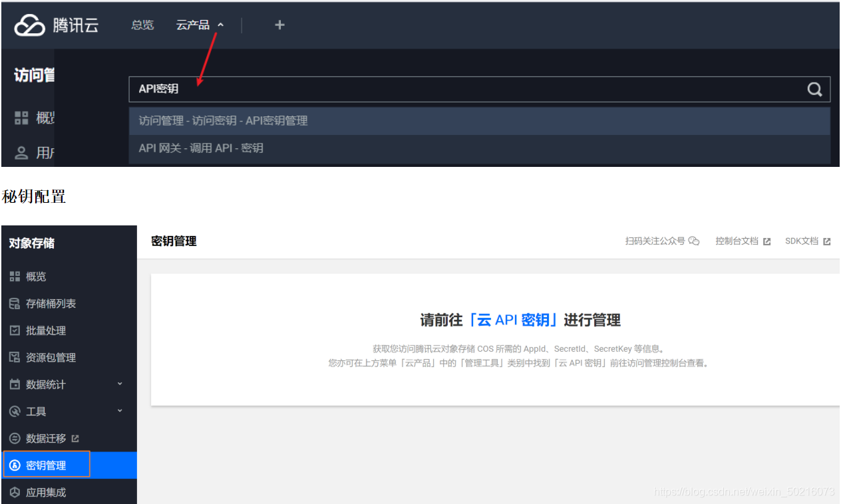Viewport: 841px width, 504px height.
Task: Click the 密钥管理 page heading
Action: click(174, 241)
